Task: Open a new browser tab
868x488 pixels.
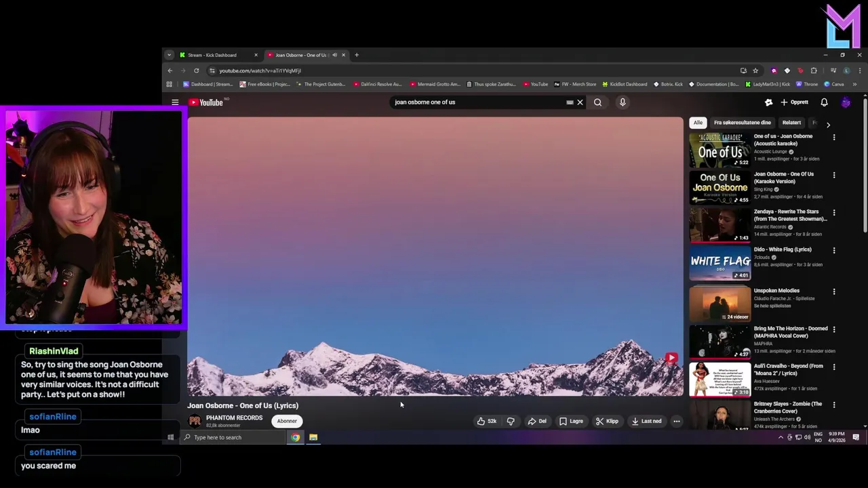Action: (357, 55)
